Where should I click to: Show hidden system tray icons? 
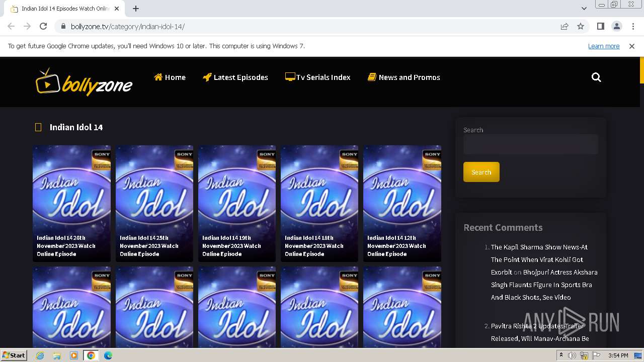561,355
